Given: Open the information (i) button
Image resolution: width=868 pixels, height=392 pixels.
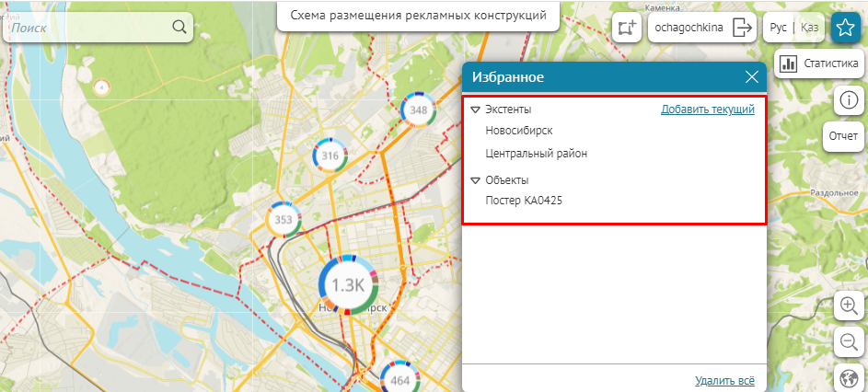Looking at the screenshot, I should (848, 100).
